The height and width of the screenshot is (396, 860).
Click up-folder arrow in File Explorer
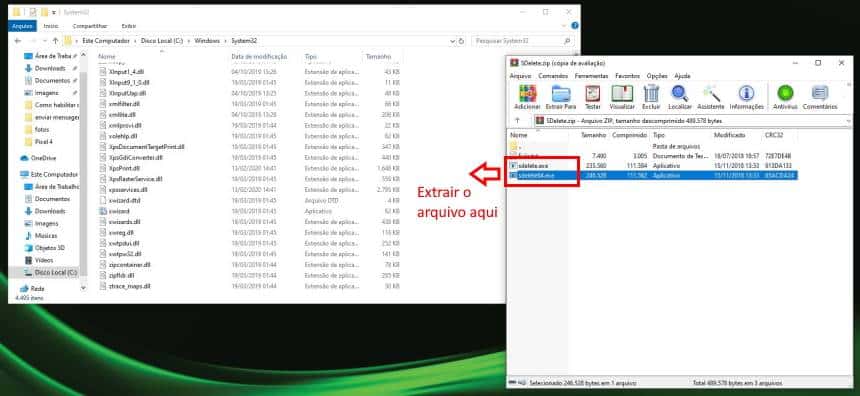pos(55,41)
